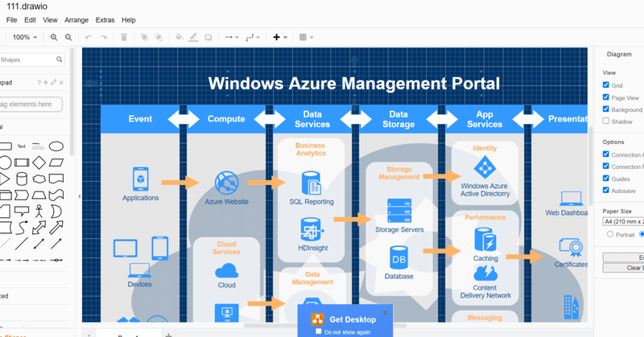
Task: Close the scratchpad with X icon
Action: [61, 83]
